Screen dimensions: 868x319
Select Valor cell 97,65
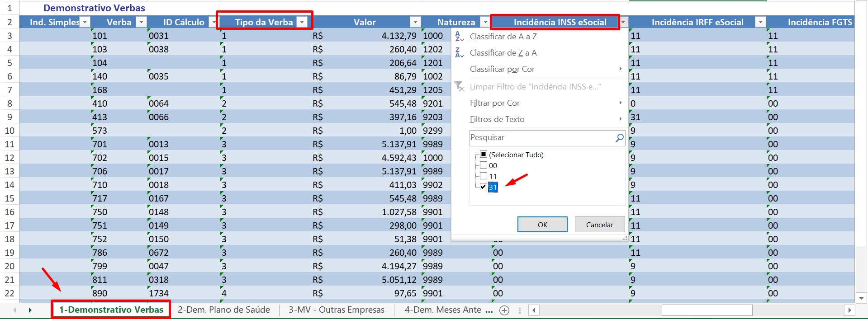(365, 293)
